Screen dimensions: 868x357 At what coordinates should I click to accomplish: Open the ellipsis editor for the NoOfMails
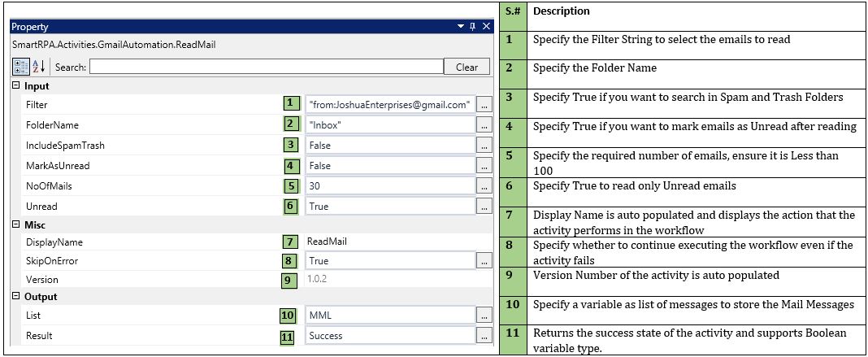(484, 186)
